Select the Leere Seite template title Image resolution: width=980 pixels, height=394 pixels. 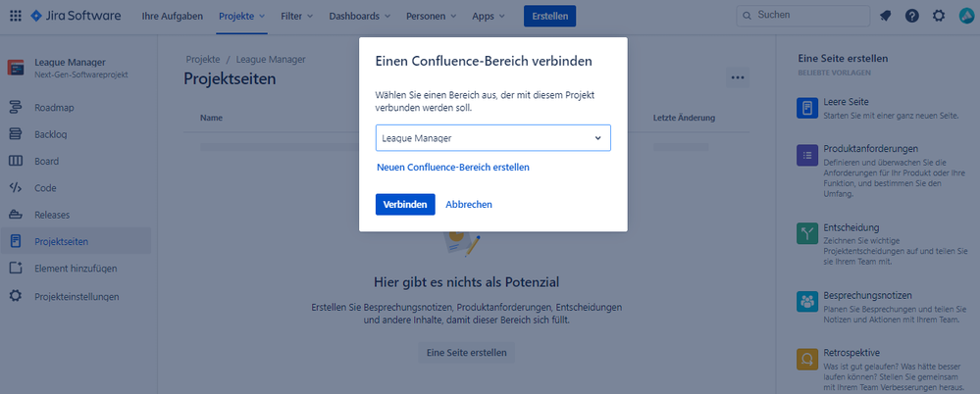click(x=847, y=102)
